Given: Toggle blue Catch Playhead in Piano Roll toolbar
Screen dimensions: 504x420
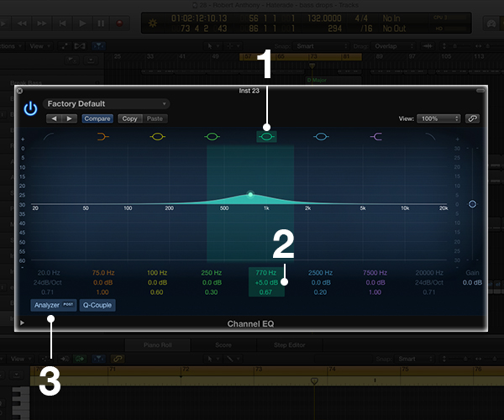Looking at the screenshot, I should (98, 359).
